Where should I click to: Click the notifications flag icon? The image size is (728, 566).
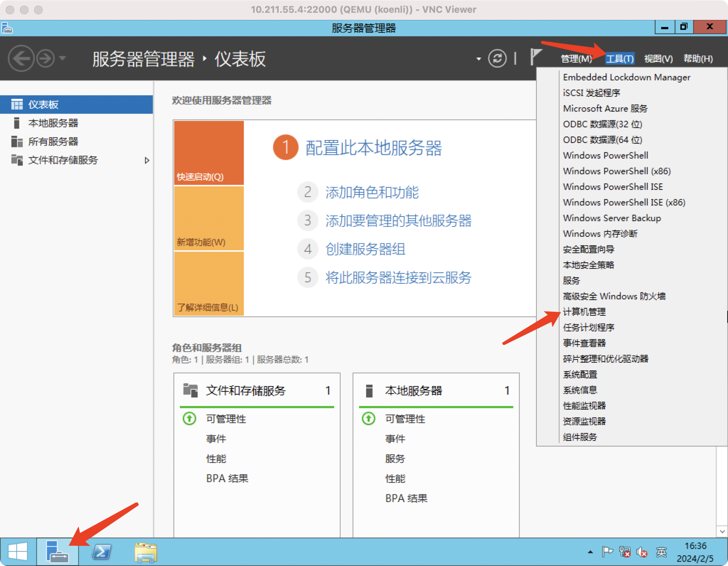535,58
